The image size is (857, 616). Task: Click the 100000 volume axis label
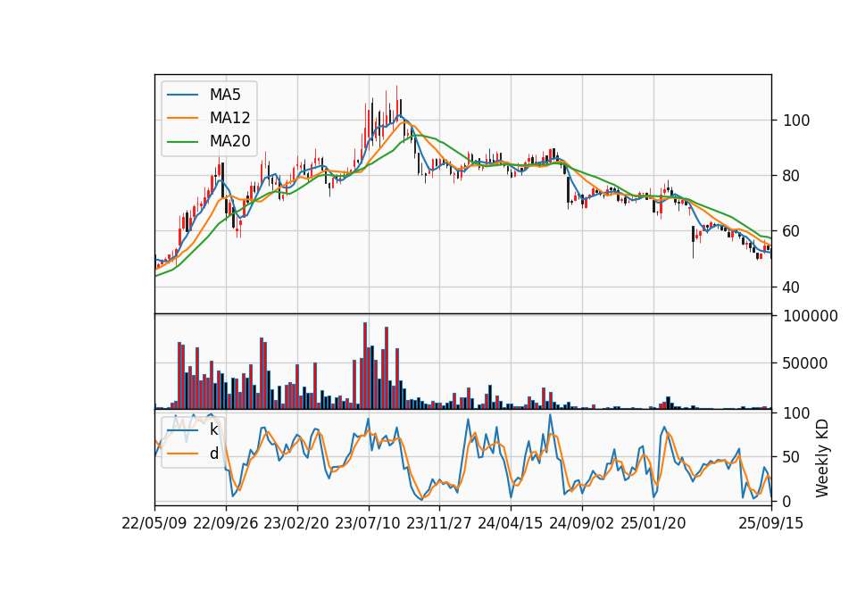click(x=811, y=316)
